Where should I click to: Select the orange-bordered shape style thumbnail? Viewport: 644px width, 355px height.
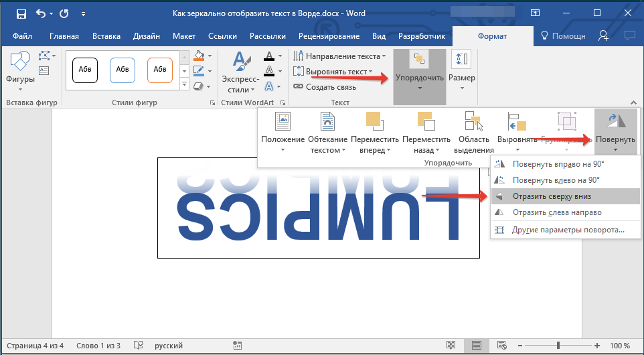(x=160, y=69)
